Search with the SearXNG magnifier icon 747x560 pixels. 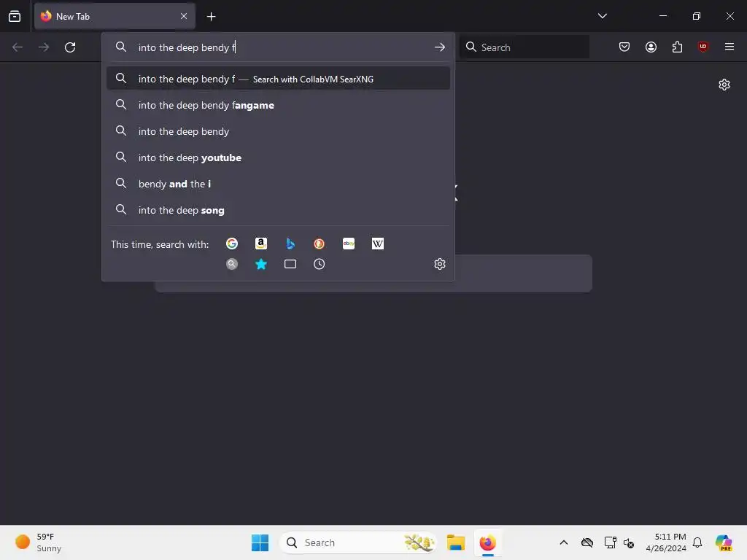click(x=232, y=264)
